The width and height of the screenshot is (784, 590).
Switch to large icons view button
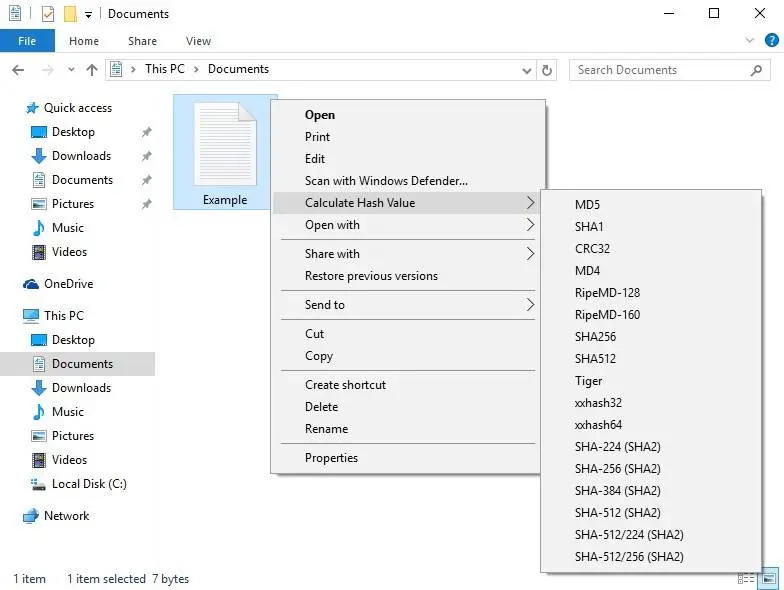click(769, 578)
